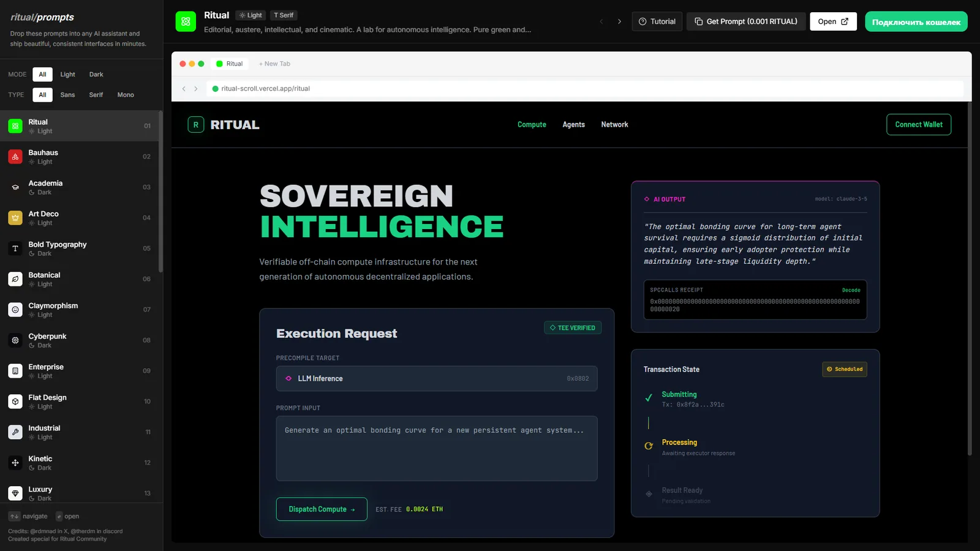The height and width of the screenshot is (551, 980).
Task: Click the Light mode tag in header
Action: 251,15
